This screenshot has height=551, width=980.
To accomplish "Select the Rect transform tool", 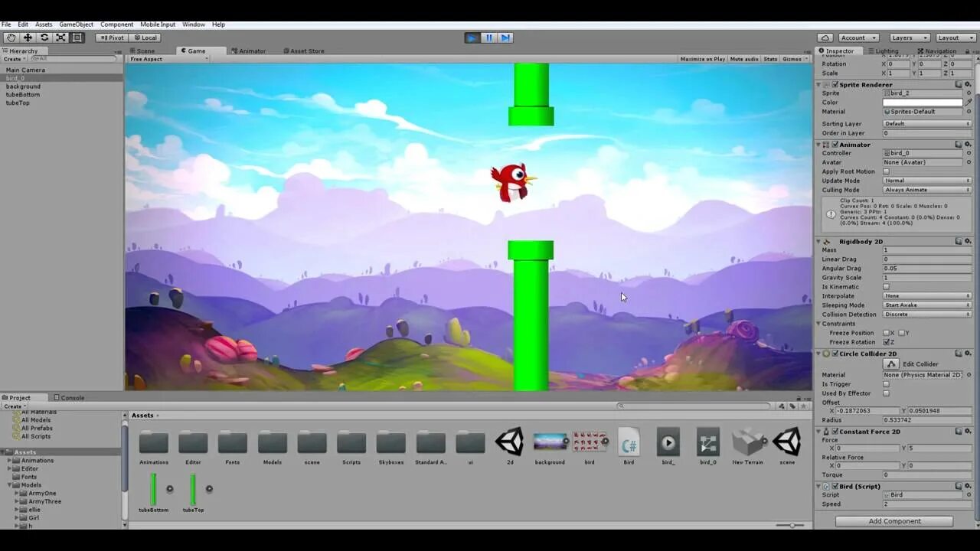I will point(77,37).
